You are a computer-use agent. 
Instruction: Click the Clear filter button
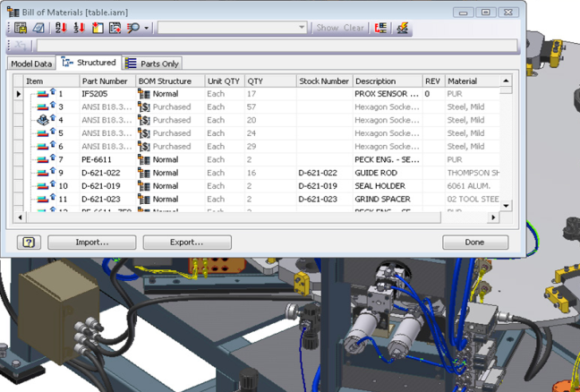point(354,28)
